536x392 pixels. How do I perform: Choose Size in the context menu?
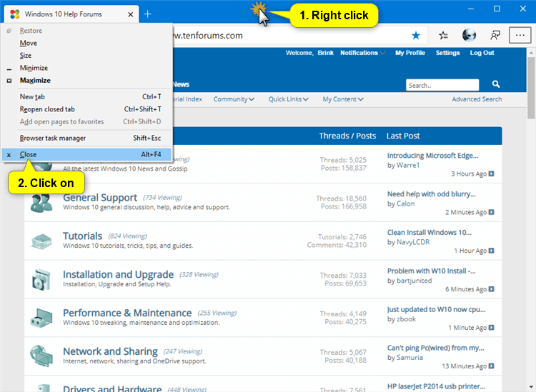[86, 55]
